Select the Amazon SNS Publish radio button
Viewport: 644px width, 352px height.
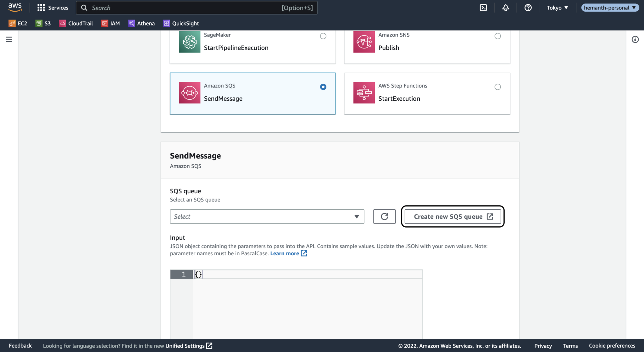tap(497, 36)
